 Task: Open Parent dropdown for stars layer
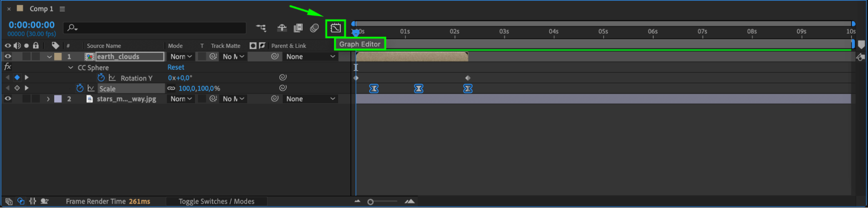pos(310,99)
